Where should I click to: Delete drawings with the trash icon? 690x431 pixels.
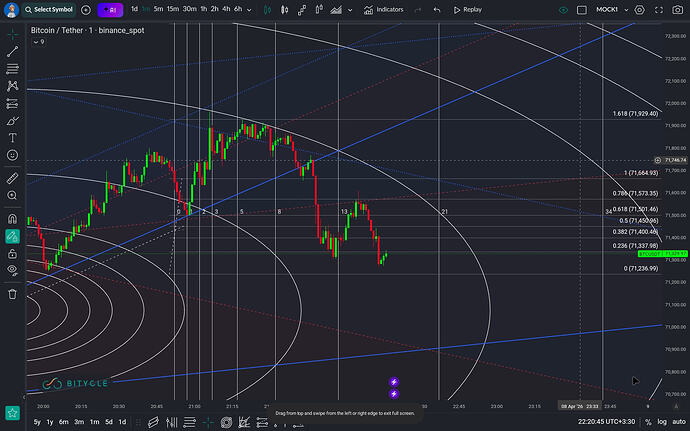point(12,294)
